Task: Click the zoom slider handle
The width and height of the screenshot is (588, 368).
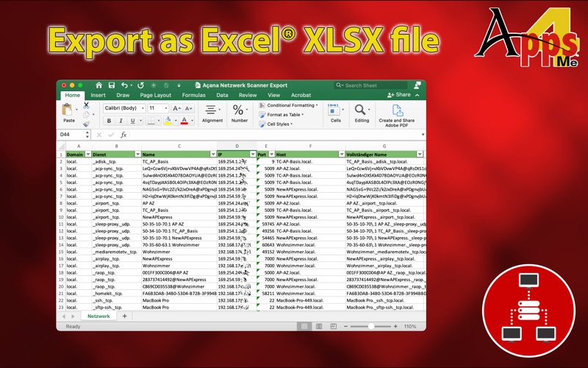Action: point(371,326)
